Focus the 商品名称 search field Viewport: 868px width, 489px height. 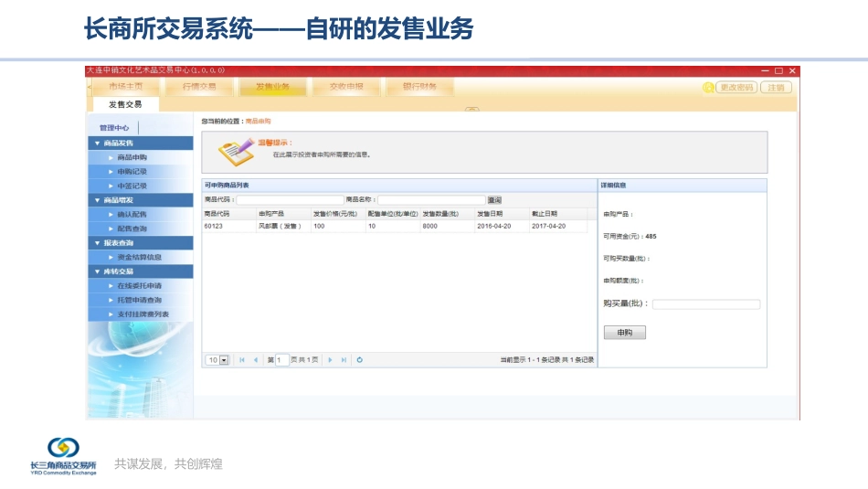[432, 200]
